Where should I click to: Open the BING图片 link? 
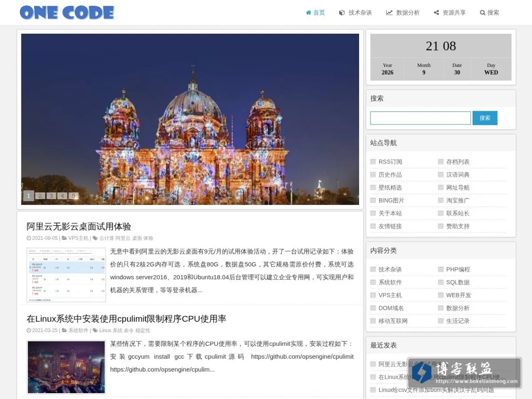(x=391, y=200)
